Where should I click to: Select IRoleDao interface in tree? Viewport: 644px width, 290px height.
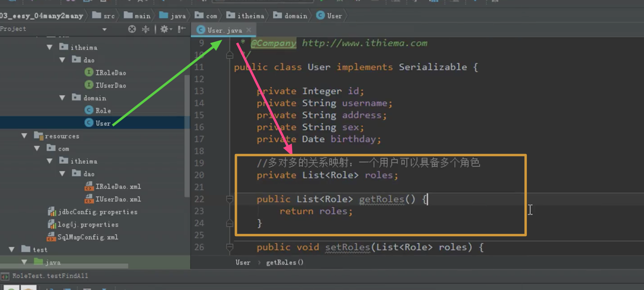pos(111,73)
